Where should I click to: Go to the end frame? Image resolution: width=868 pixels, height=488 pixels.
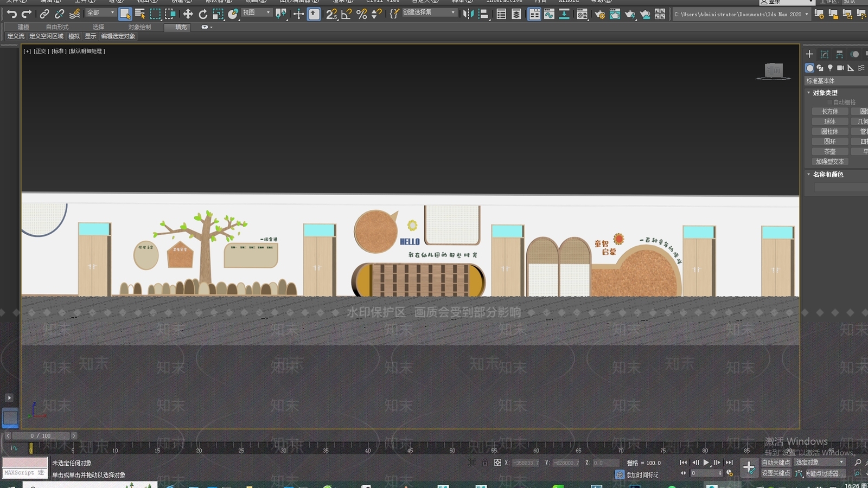pyautogui.click(x=729, y=463)
